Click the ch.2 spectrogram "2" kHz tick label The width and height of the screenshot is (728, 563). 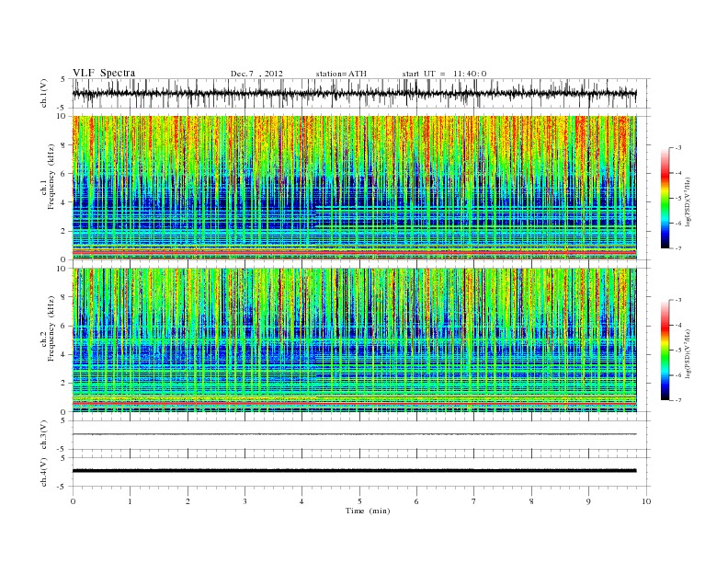pos(64,384)
